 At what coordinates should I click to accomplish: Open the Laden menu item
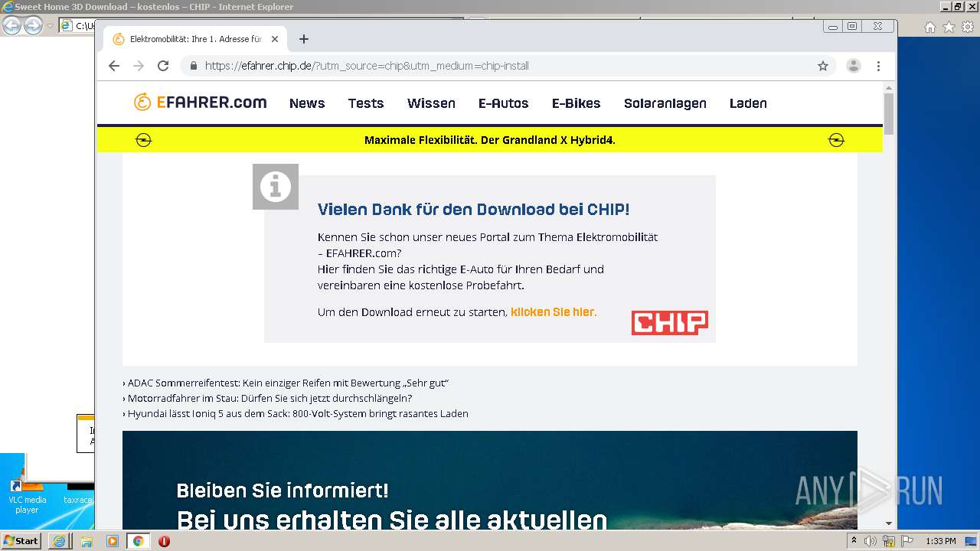tap(748, 103)
